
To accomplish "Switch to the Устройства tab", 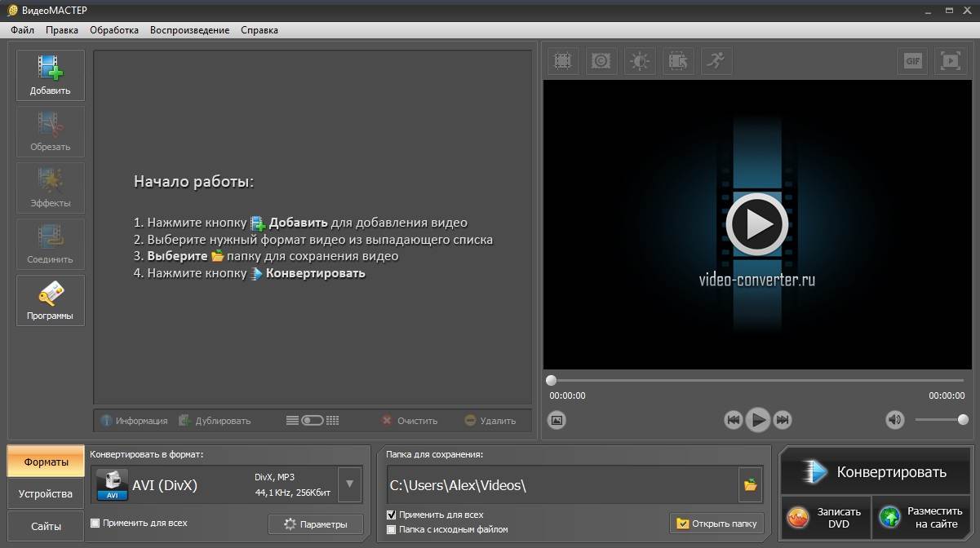I will (x=46, y=494).
